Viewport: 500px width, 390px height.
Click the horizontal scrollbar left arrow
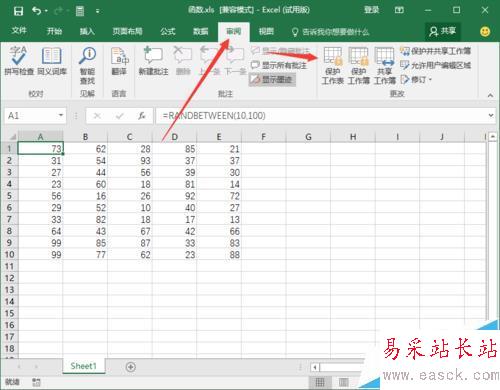pyautogui.click(x=315, y=367)
